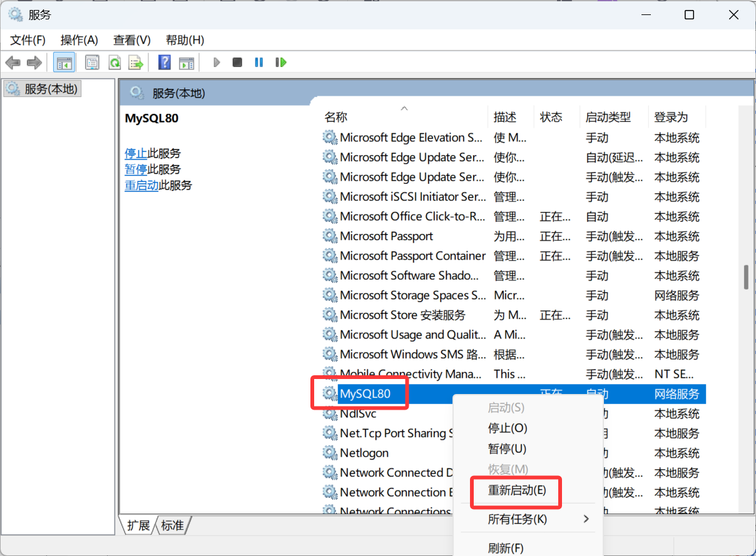Click the Back arrow toolbar icon
Screen dimensions: 756x556
13,63
